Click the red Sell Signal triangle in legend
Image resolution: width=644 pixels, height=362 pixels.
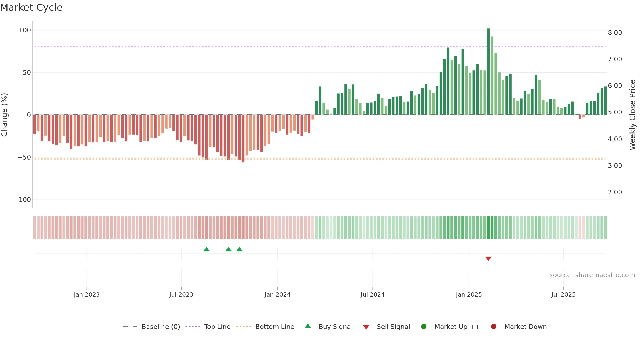click(x=366, y=327)
